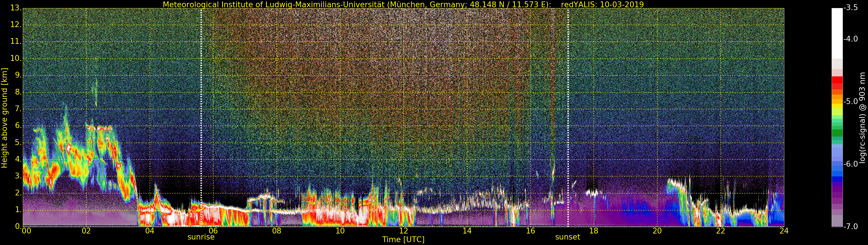The image size is (868, 245).
Task: Click the time tick label '14'
Action: coord(467,231)
